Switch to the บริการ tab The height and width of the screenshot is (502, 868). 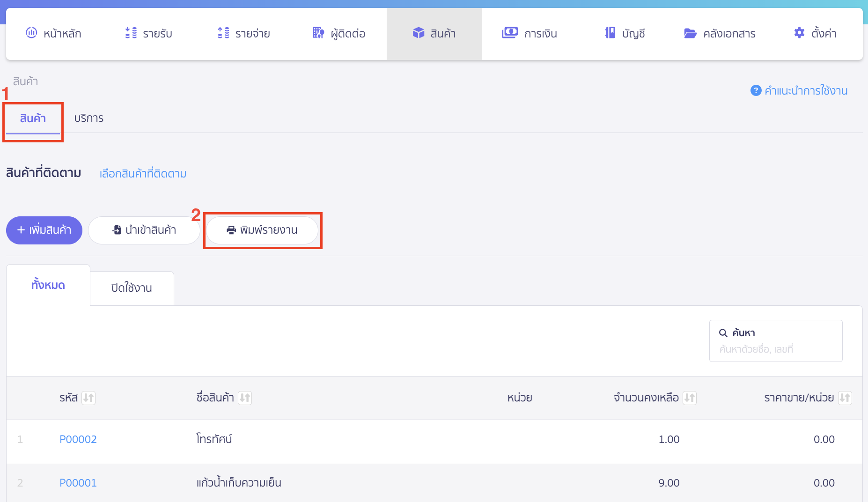point(89,118)
